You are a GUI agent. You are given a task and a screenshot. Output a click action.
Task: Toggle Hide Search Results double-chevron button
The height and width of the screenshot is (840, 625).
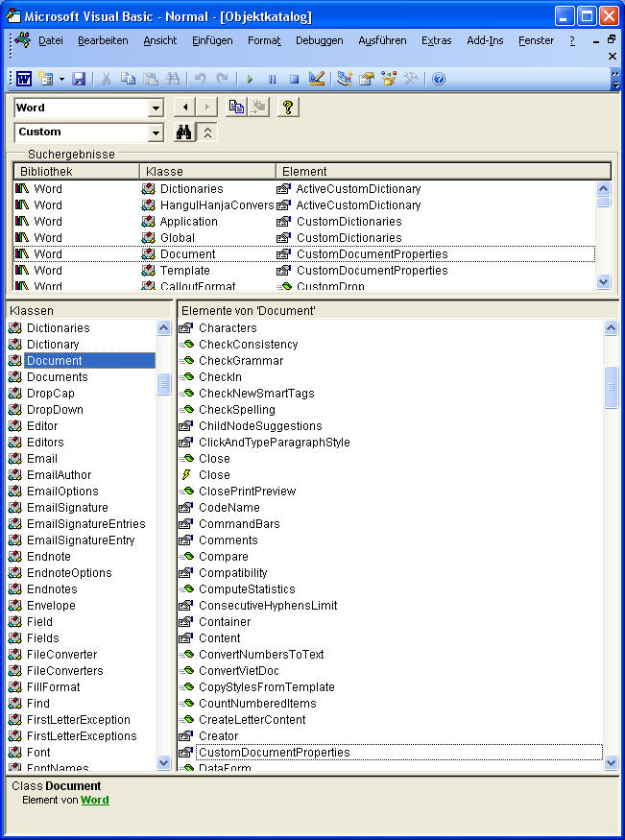[x=207, y=132]
